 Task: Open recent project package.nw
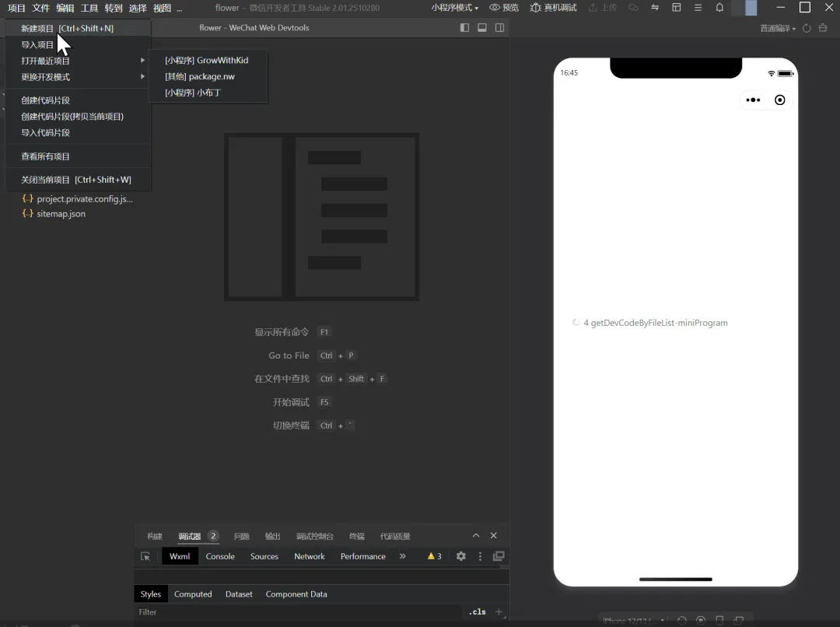(x=208, y=76)
